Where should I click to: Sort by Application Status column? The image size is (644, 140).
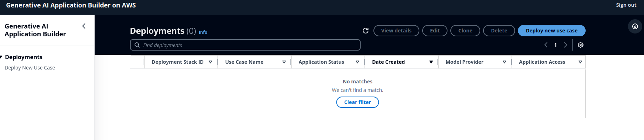click(328, 62)
